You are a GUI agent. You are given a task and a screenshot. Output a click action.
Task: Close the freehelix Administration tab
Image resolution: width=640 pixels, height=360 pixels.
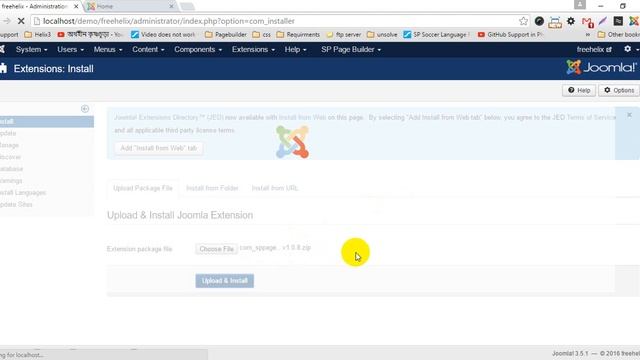coord(76,7)
